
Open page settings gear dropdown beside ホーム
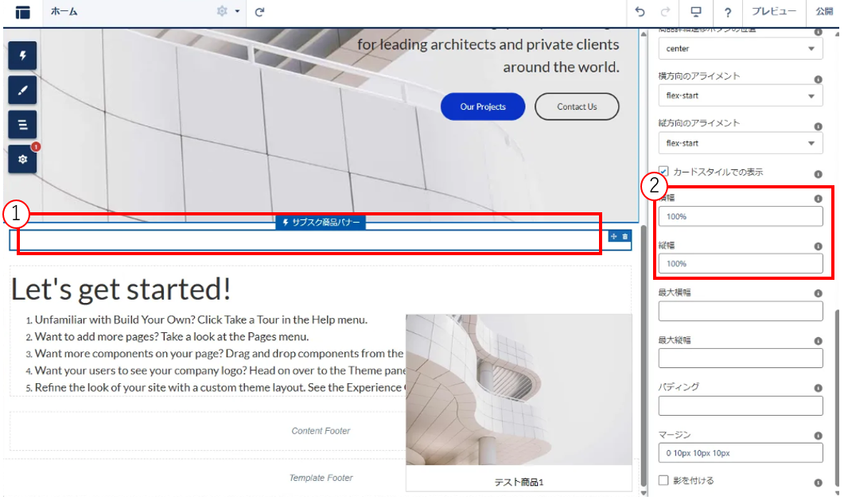(227, 12)
